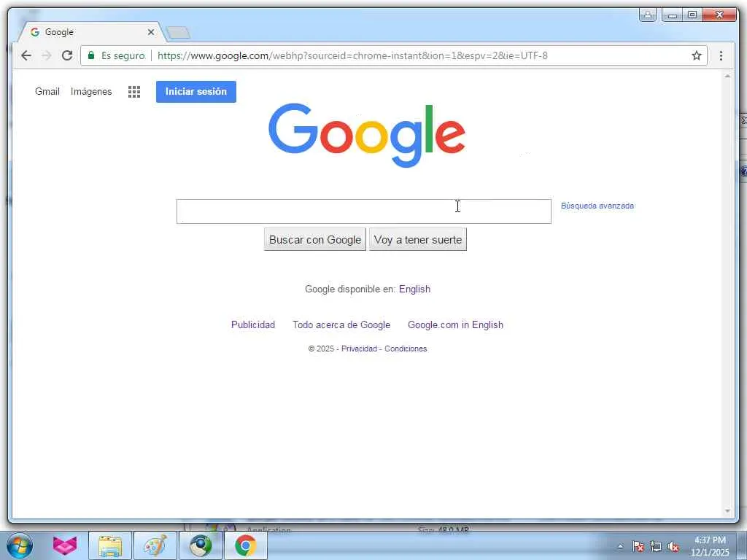This screenshot has height=560, width=747.
Task: Open a new tab
Action: 179,33
